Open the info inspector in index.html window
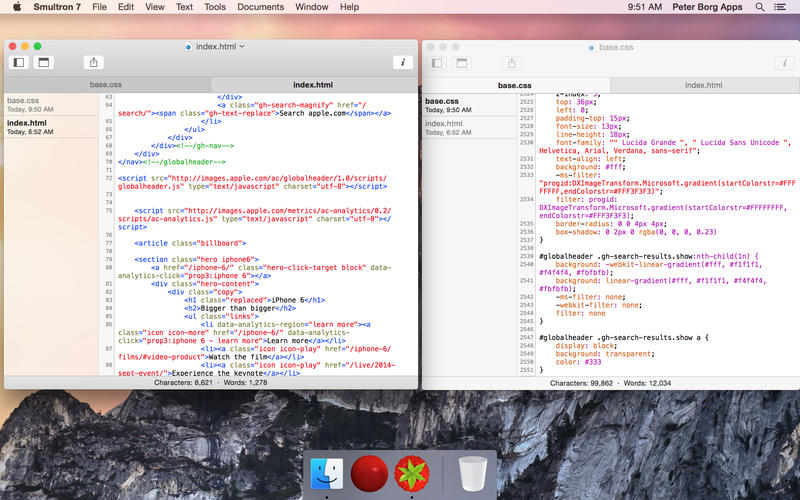Screen dimensions: 800x500 (x=402, y=62)
